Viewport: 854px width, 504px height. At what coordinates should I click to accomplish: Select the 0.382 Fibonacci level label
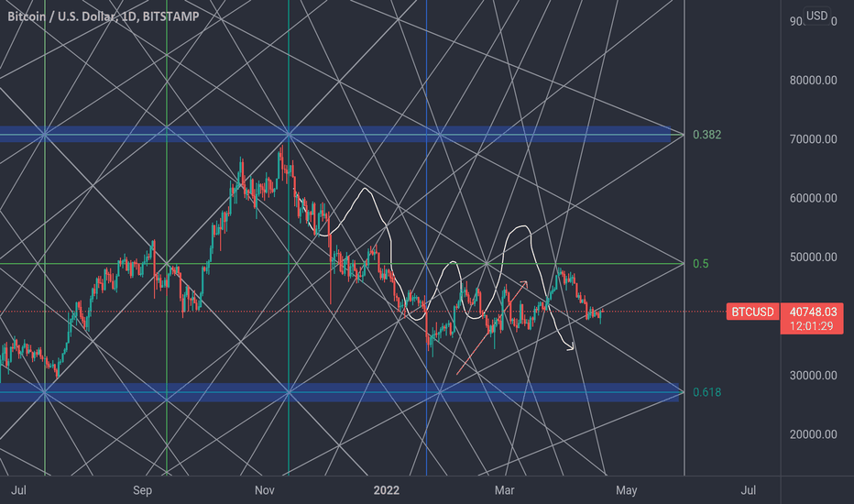[x=706, y=135]
